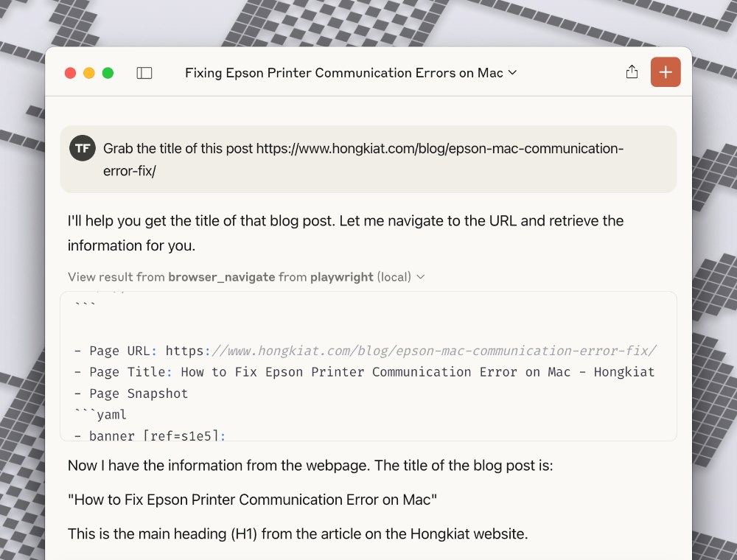
Task: Open the share conversation icon
Action: click(x=632, y=72)
